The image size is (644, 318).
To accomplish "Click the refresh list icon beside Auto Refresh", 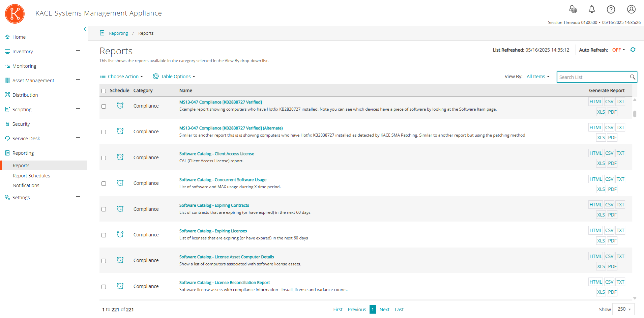I will [x=633, y=50].
